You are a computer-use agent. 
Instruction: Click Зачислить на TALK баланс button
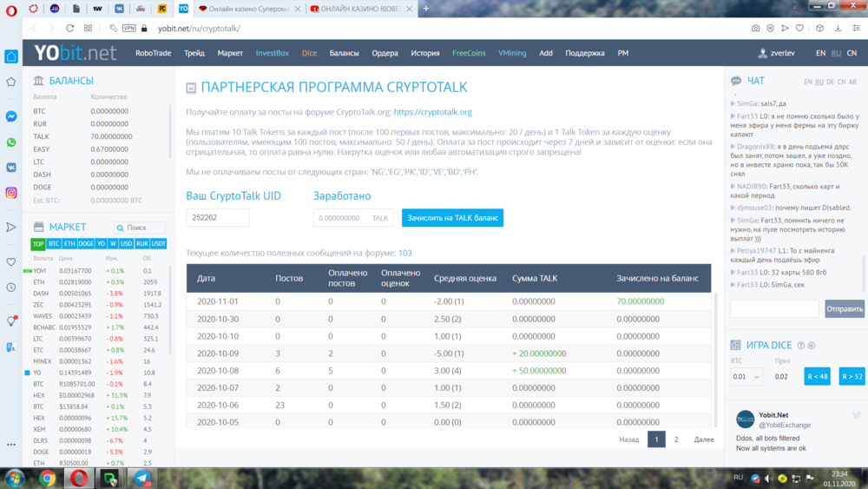(x=452, y=218)
